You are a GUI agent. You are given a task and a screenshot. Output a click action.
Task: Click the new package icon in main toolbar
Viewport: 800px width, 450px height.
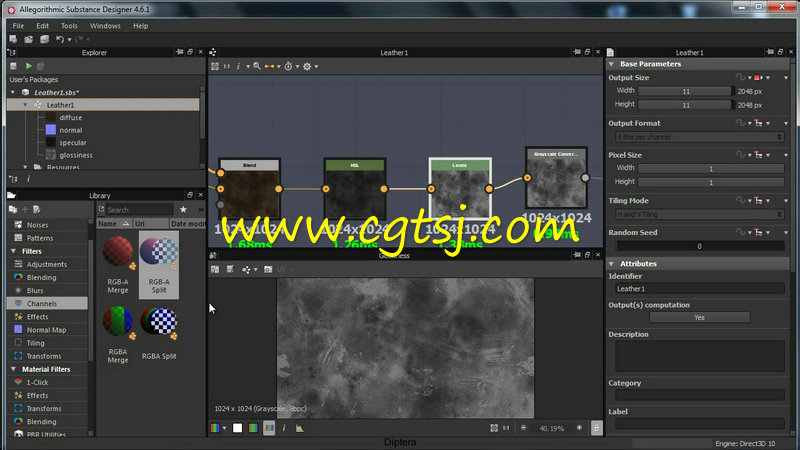pos(13,39)
